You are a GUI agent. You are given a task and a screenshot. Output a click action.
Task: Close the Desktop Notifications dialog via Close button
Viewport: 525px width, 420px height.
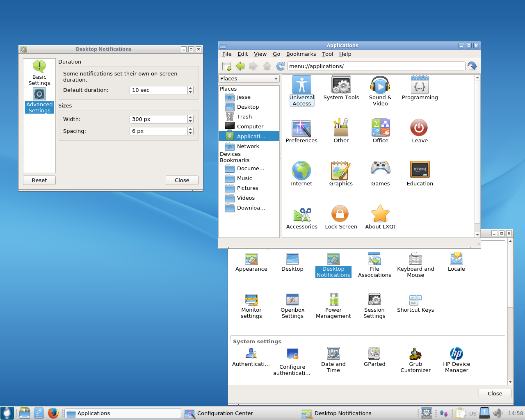pos(182,180)
